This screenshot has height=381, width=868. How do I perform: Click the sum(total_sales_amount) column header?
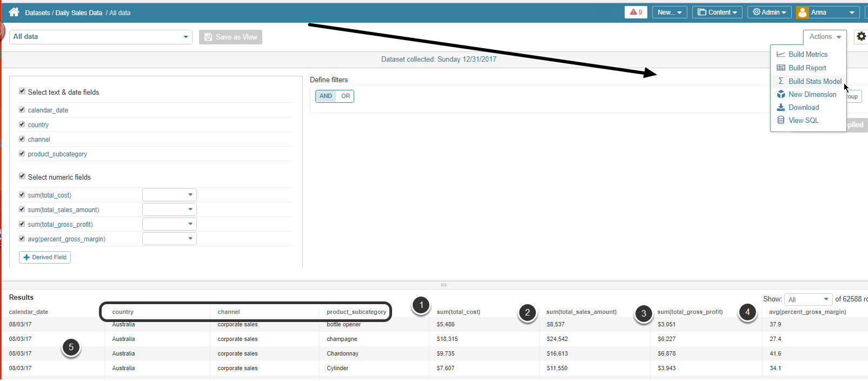(581, 312)
